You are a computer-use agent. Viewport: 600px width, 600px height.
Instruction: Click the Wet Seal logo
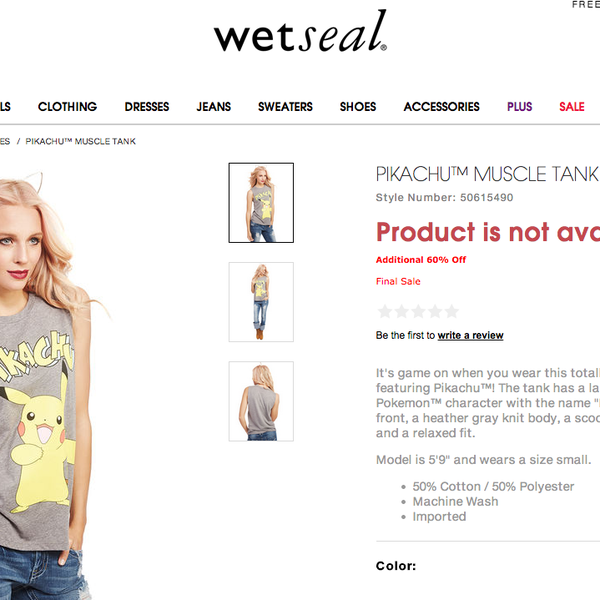(300, 31)
